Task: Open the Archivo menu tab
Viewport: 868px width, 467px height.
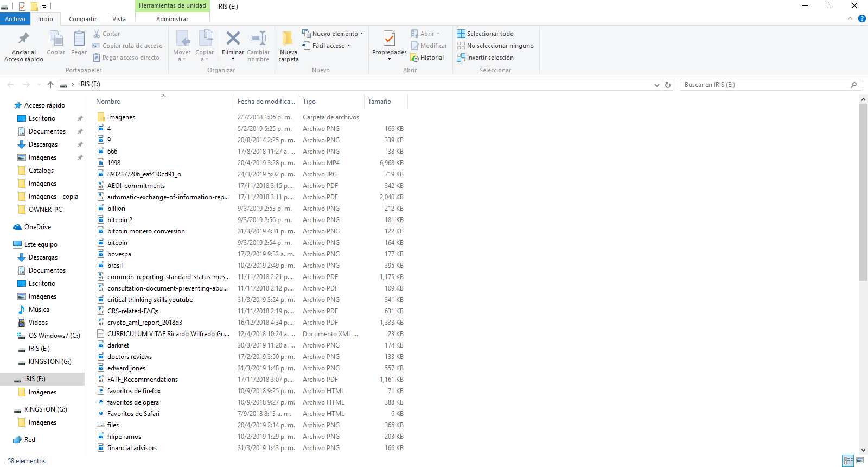Action: pos(15,19)
